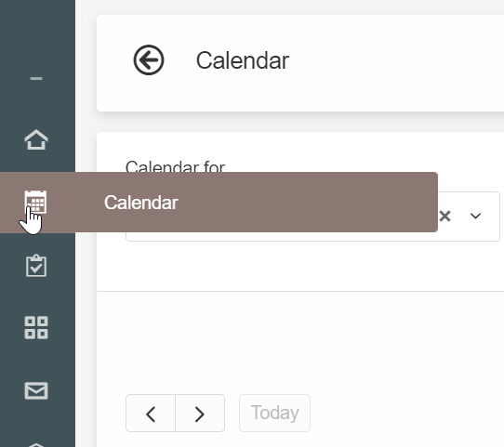Click the Calendar page heading text
This screenshot has height=447, width=504.
click(243, 60)
